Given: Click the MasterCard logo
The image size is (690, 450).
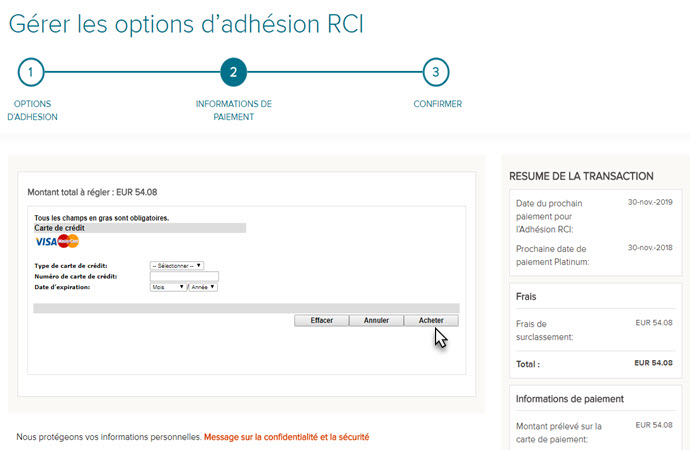Looking at the screenshot, I should [x=68, y=241].
